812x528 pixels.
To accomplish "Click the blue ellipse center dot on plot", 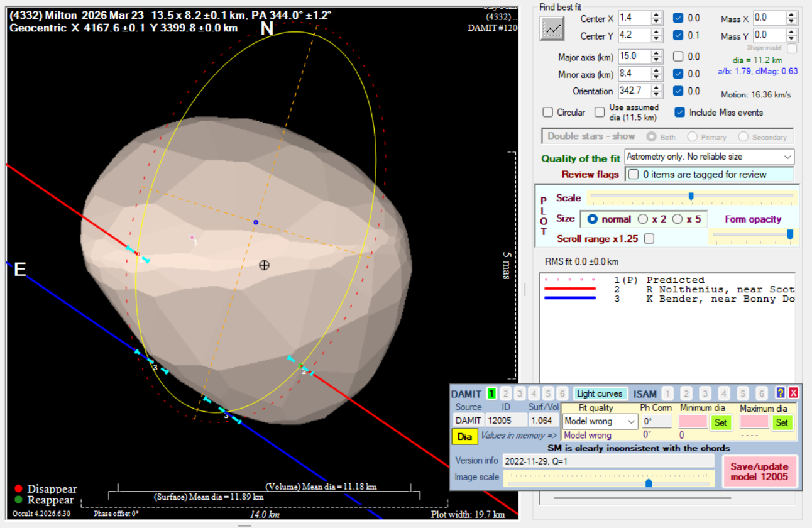I will click(255, 223).
